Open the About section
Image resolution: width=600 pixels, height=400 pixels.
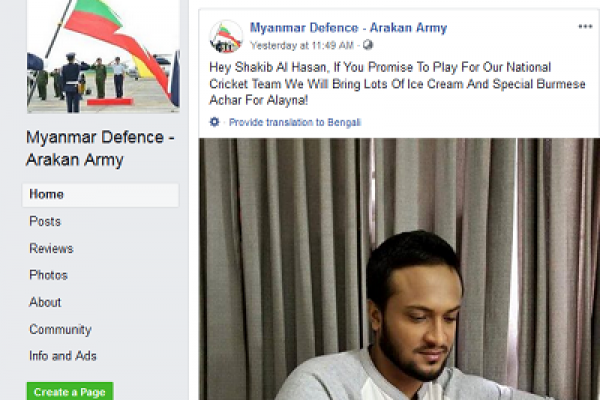click(45, 302)
